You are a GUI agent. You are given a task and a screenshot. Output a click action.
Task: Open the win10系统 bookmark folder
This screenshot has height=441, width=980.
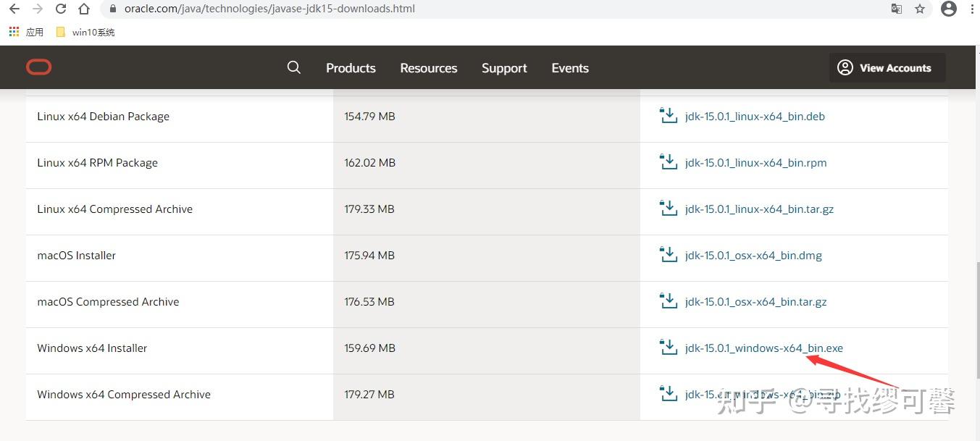point(85,32)
